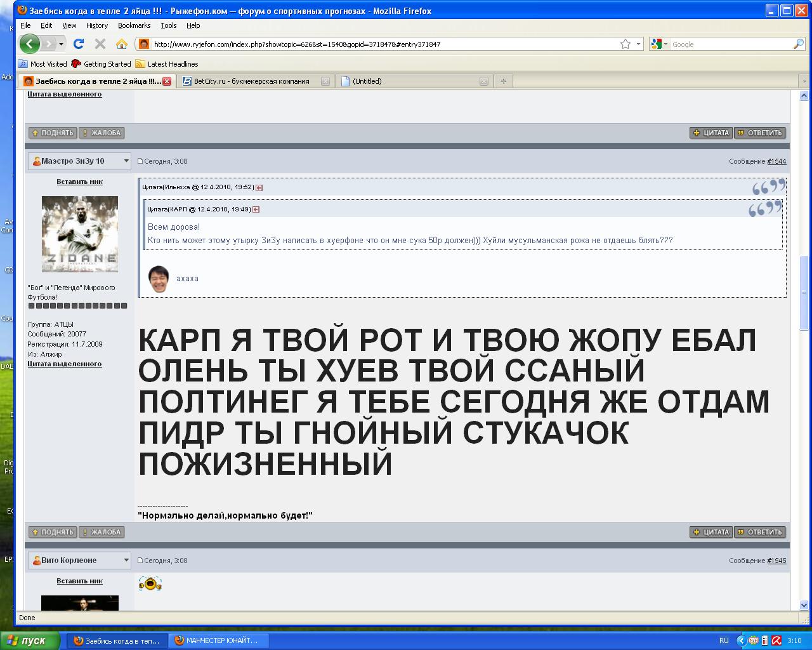
Task: Close the BetCity.ru tab
Action: (x=325, y=81)
